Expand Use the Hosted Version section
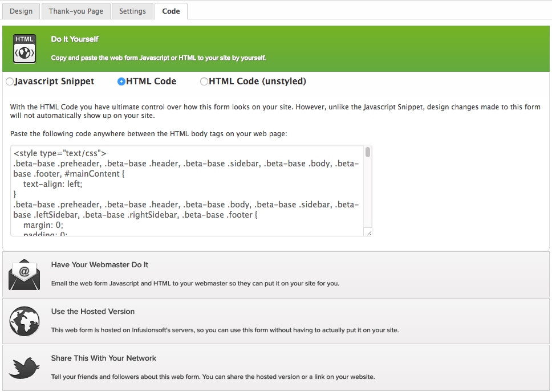 [275, 321]
